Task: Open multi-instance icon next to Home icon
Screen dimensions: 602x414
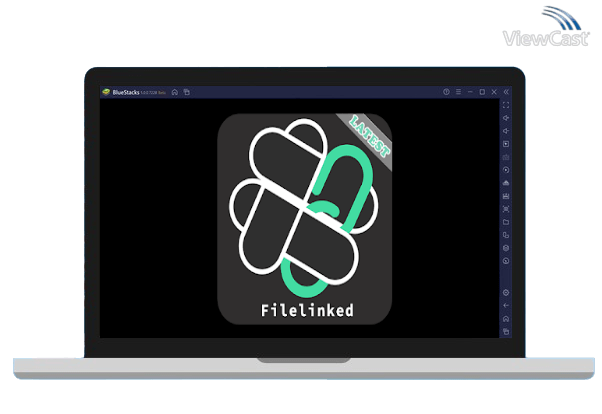Action: (187, 92)
